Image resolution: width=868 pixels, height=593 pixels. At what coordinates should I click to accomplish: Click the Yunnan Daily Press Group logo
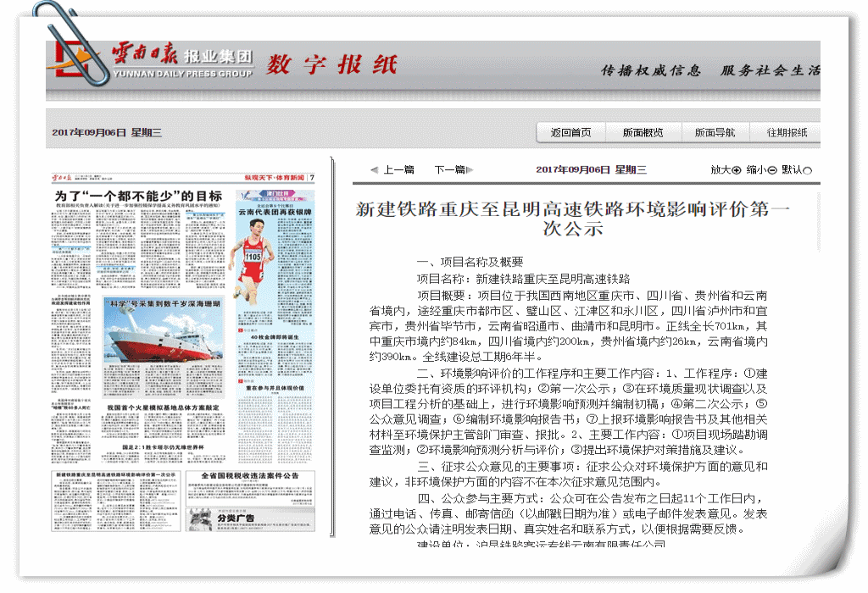click(x=151, y=62)
